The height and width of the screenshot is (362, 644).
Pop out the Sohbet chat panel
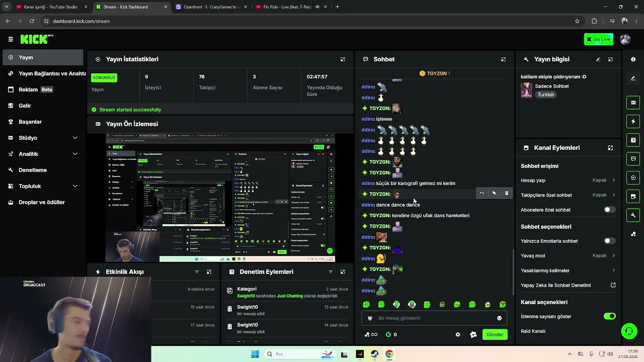click(x=503, y=59)
